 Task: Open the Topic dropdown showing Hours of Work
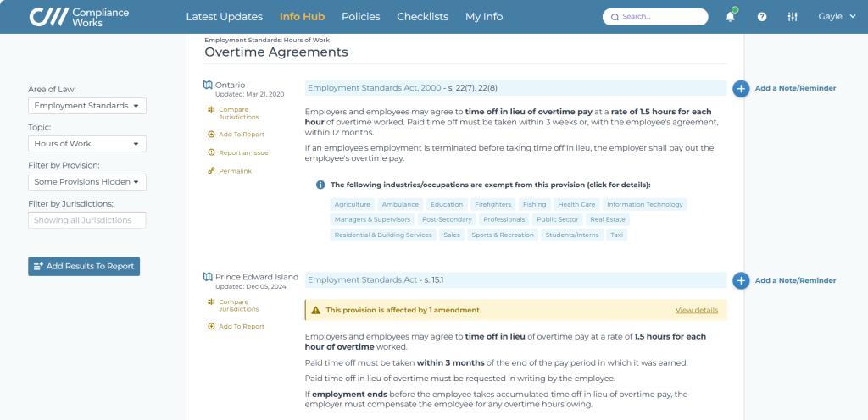[x=86, y=144]
